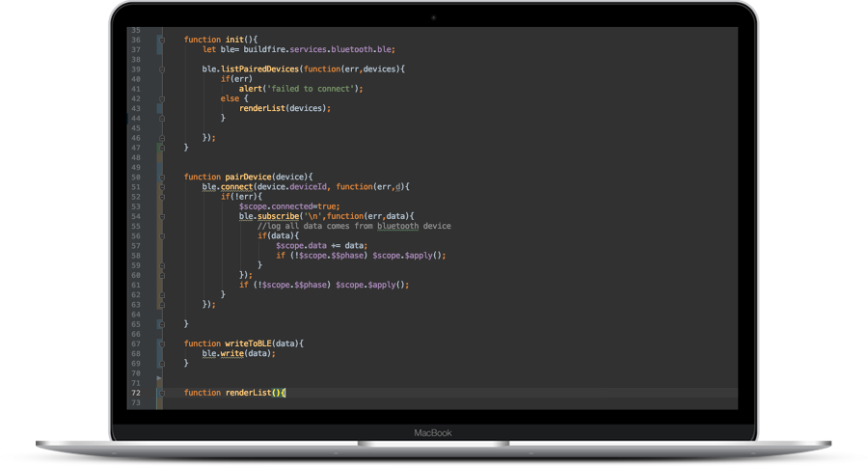Fold the listPairedDevices callback at line 39

coord(162,69)
